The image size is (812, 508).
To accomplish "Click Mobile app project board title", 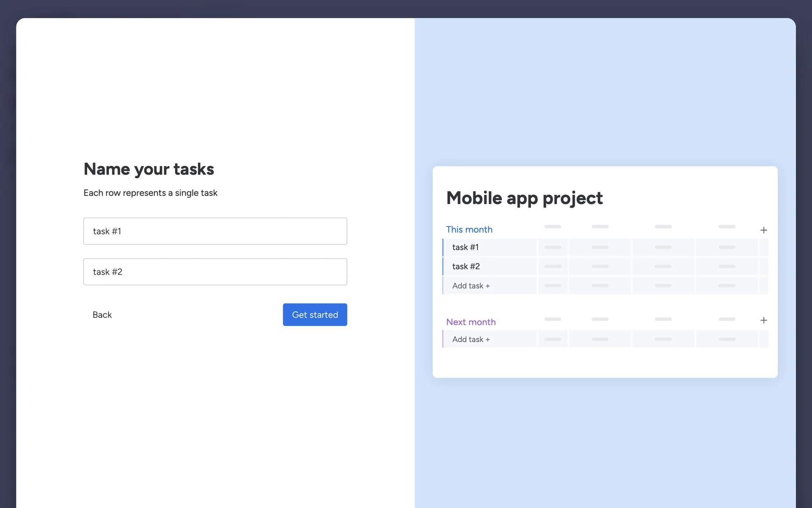I will [x=524, y=198].
